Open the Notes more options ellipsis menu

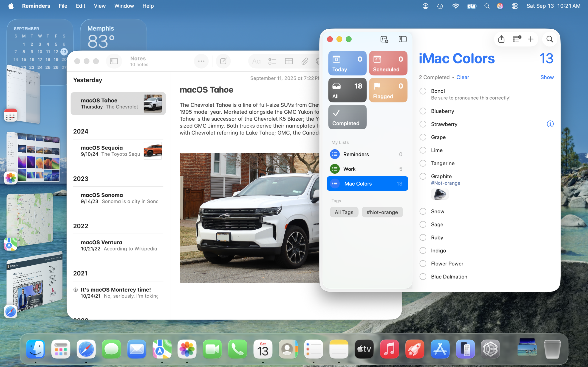click(x=201, y=61)
